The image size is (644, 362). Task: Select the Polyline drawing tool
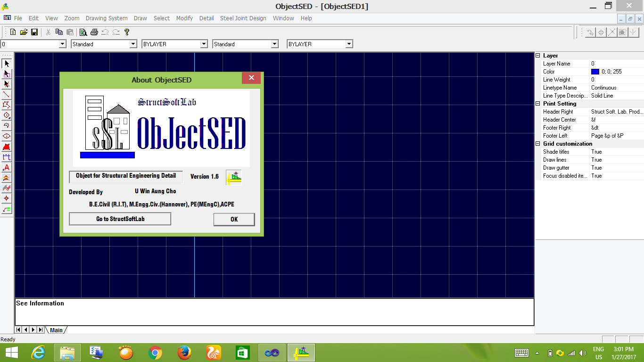(x=7, y=105)
